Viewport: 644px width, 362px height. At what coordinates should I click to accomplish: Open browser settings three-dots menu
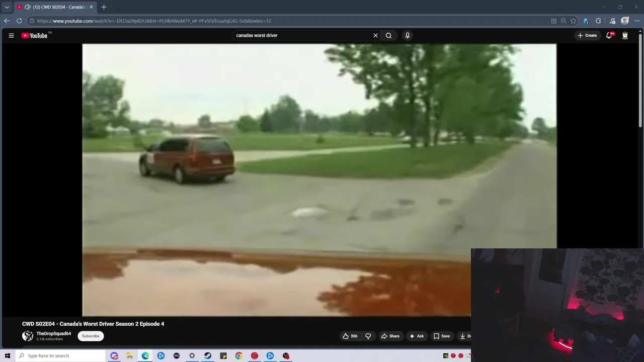(x=637, y=21)
